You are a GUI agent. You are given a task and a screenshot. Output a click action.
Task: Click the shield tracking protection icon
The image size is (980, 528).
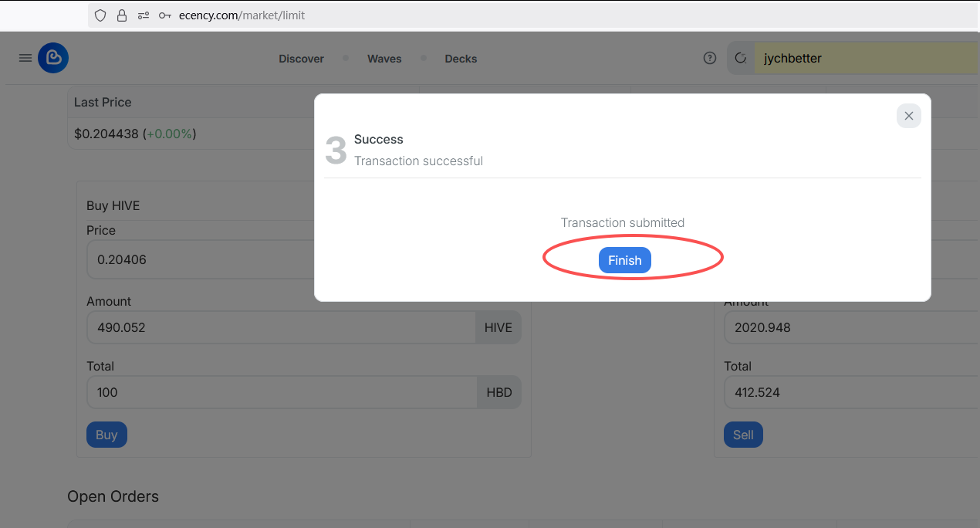[100, 15]
